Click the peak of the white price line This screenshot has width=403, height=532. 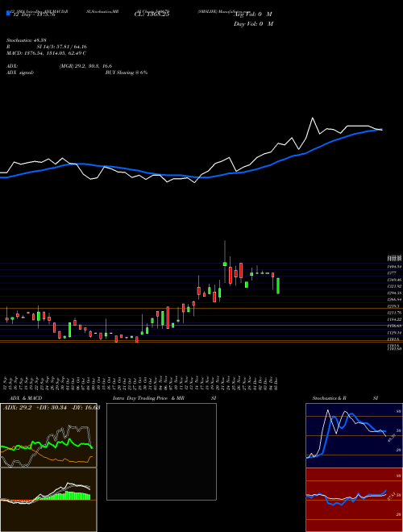(x=313, y=118)
